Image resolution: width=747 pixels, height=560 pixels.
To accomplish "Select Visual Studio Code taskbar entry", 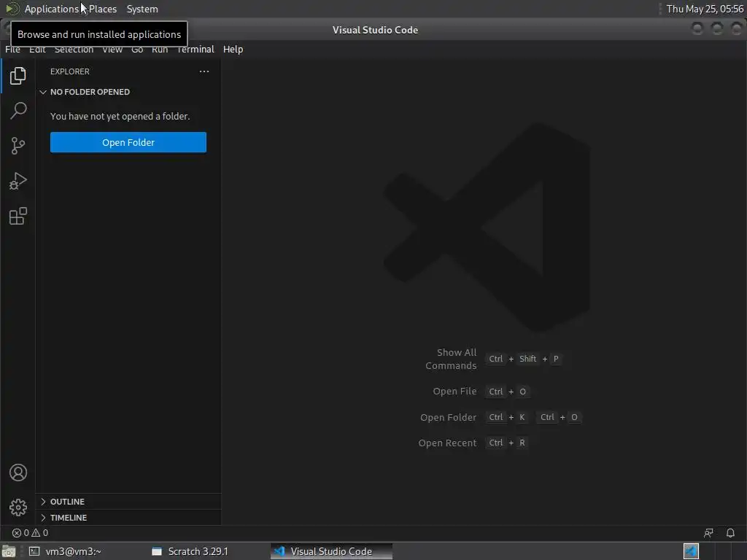I will point(331,551).
